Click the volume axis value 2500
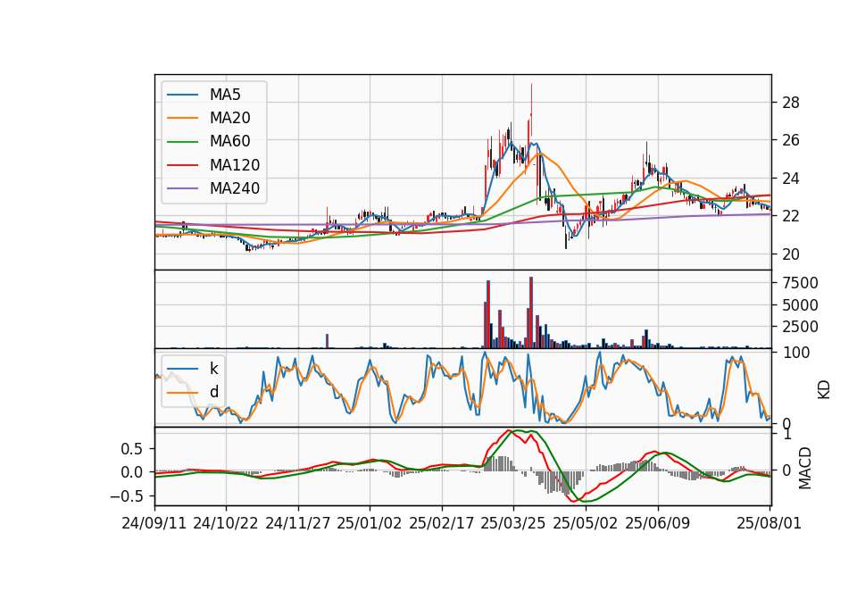This screenshot has height=616, width=857. 800,327
